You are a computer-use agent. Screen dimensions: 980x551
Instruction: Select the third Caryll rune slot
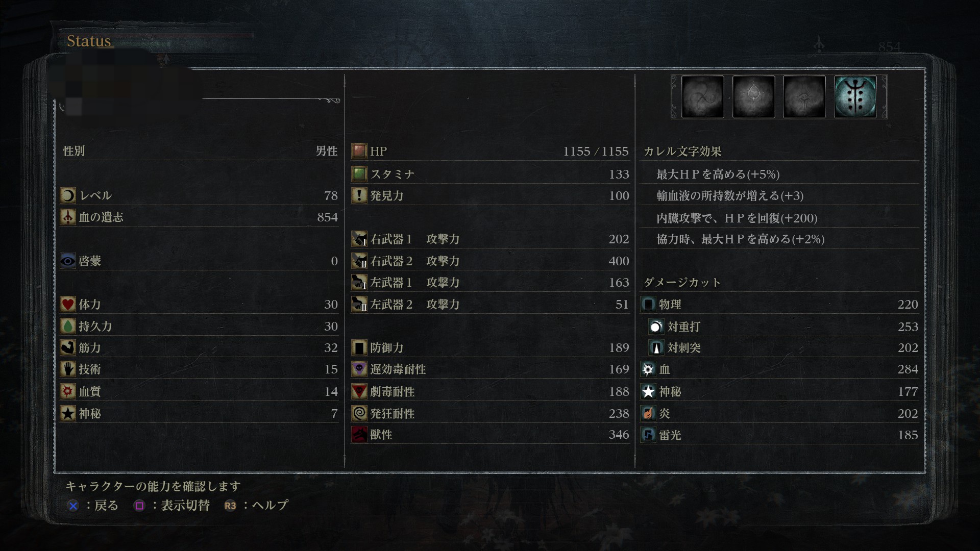[804, 96]
